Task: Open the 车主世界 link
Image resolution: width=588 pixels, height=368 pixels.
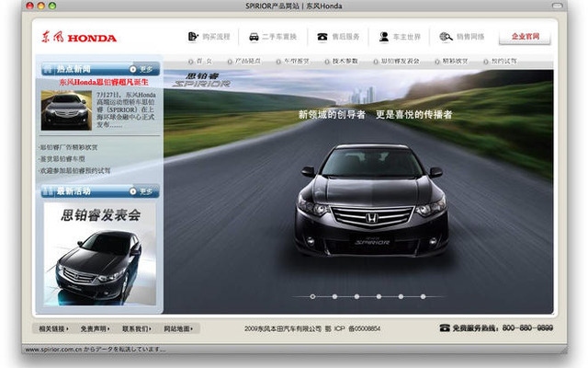Action: (x=407, y=37)
